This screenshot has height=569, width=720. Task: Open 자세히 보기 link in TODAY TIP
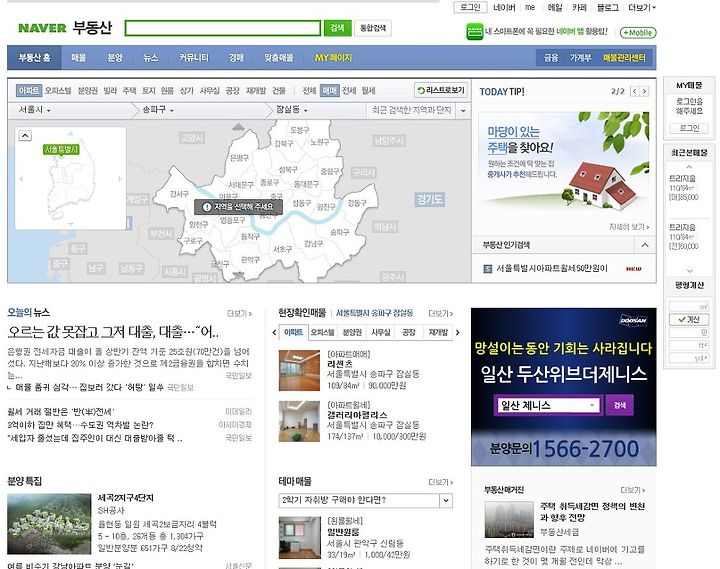pos(629,227)
